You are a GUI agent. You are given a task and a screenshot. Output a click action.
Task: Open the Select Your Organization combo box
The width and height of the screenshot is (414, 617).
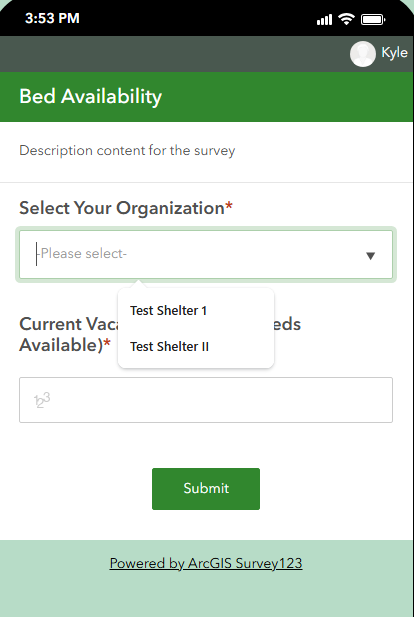click(206, 255)
